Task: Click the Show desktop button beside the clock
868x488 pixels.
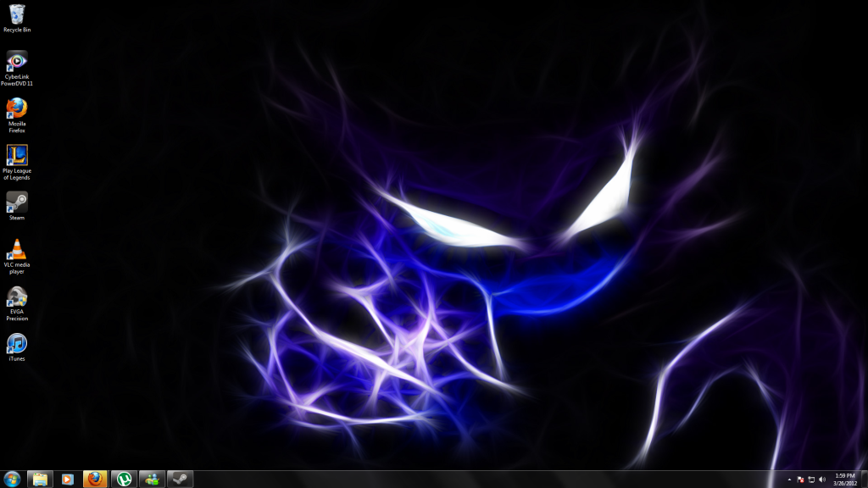Action: (865, 480)
